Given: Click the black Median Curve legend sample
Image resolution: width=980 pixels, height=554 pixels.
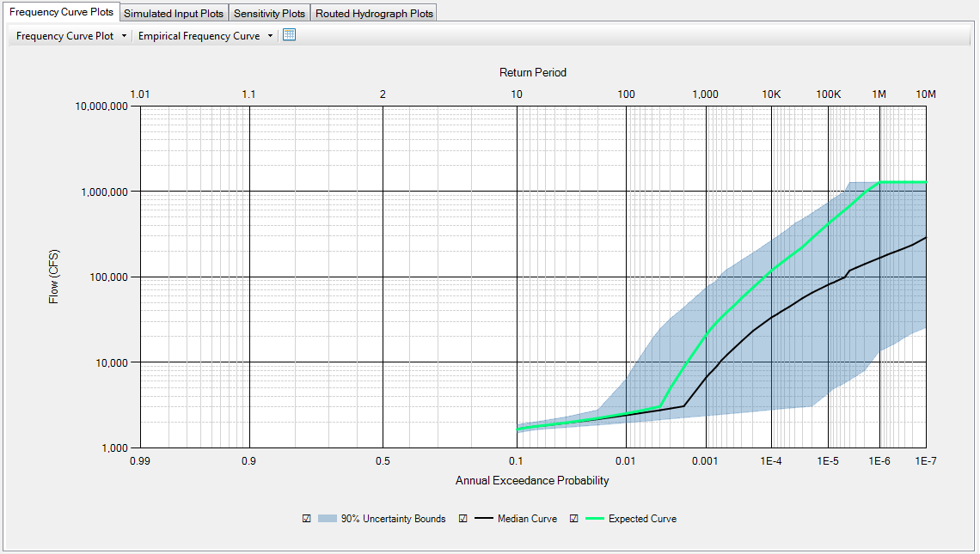Looking at the screenshot, I should point(484,518).
